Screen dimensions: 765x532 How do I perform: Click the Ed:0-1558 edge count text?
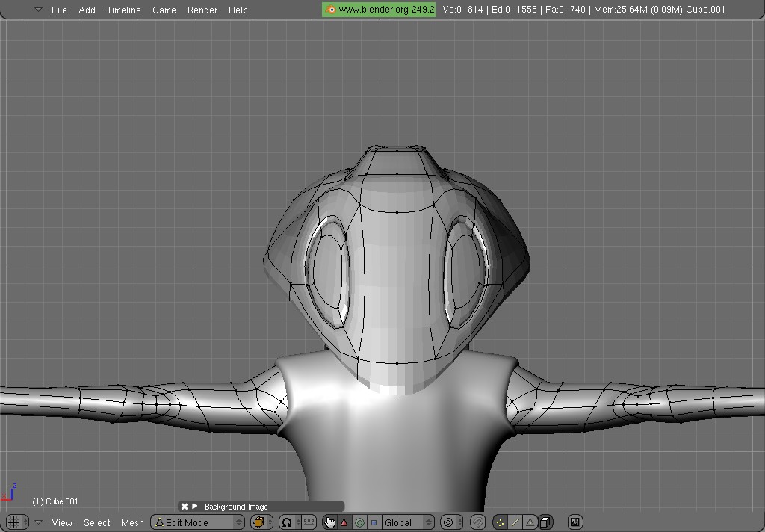(514, 10)
